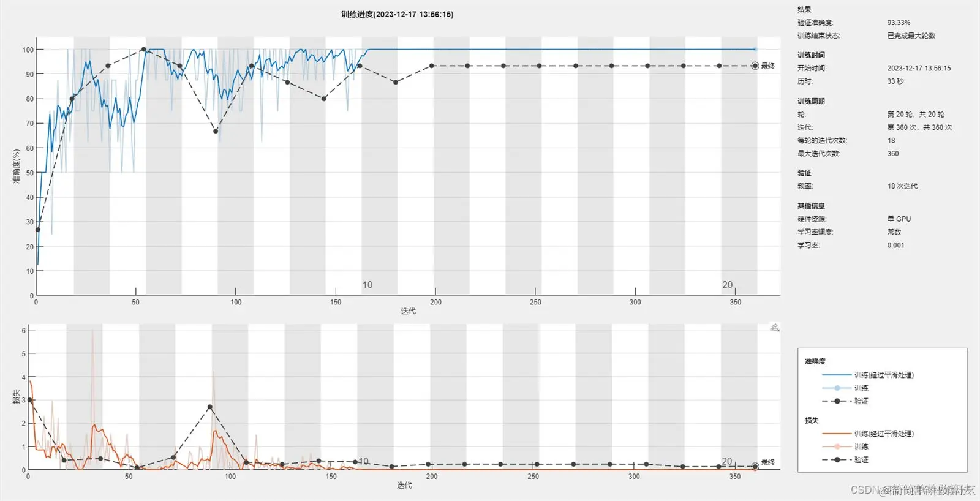Click the light blue 训练 accuracy legend entry

tap(845, 388)
